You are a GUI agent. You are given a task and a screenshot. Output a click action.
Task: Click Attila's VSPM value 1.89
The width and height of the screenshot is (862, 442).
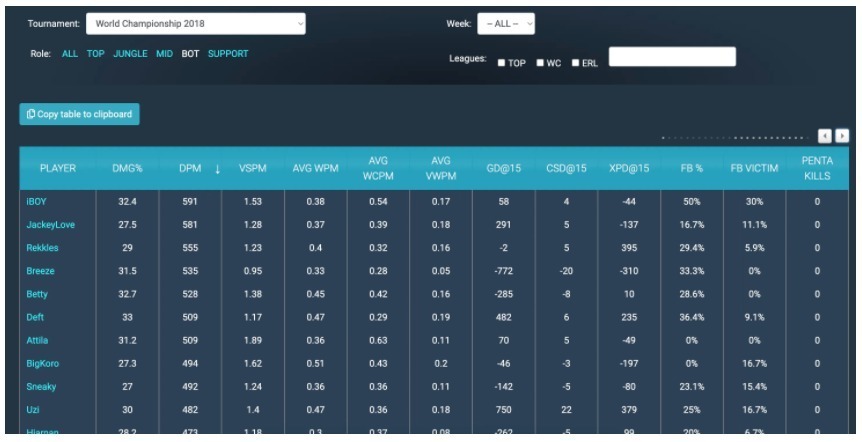[253, 340]
